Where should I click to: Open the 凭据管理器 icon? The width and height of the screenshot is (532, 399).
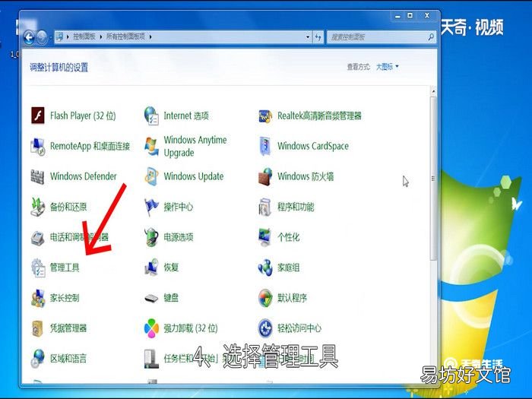[x=37, y=328]
